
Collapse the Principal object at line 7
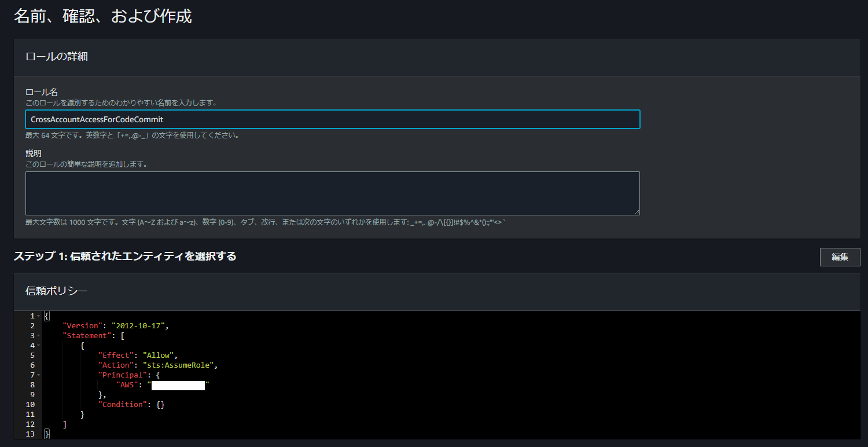(39, 375)
